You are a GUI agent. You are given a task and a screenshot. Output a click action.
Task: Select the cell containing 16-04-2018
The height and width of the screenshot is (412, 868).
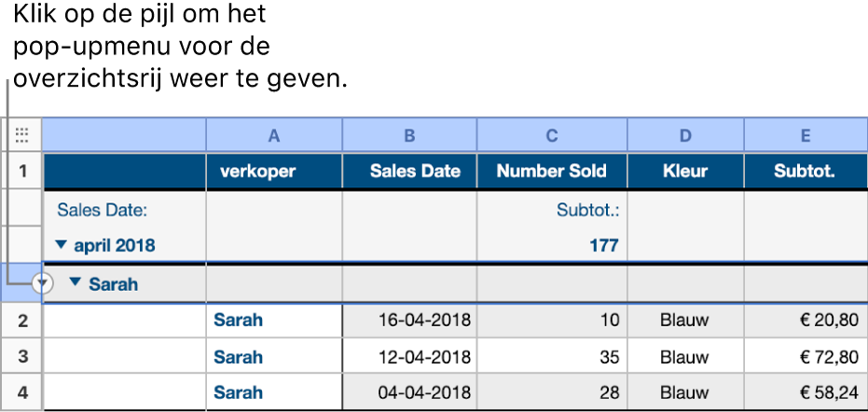[x=409, y=321]
